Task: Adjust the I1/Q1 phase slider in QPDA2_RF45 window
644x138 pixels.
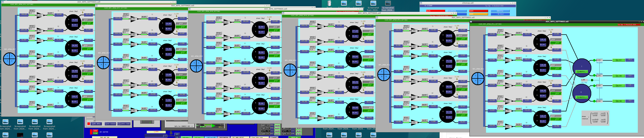Action: 368,31
